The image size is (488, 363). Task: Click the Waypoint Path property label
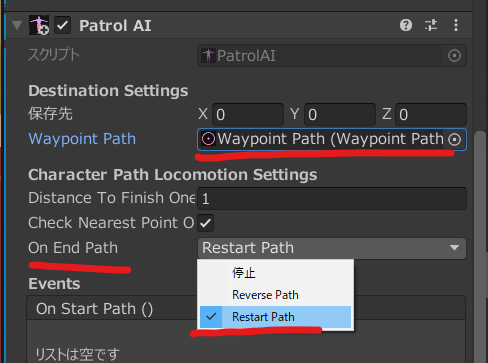(x=82, y=139)
